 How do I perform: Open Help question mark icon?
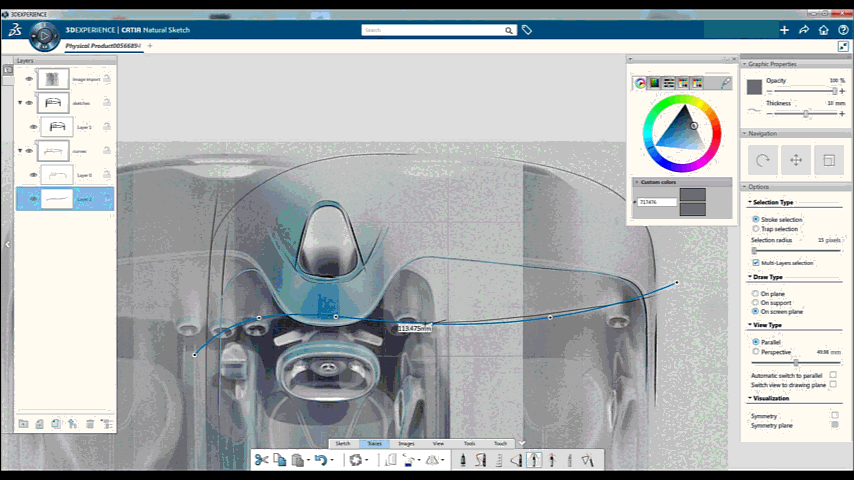click(x=843, y=30)
